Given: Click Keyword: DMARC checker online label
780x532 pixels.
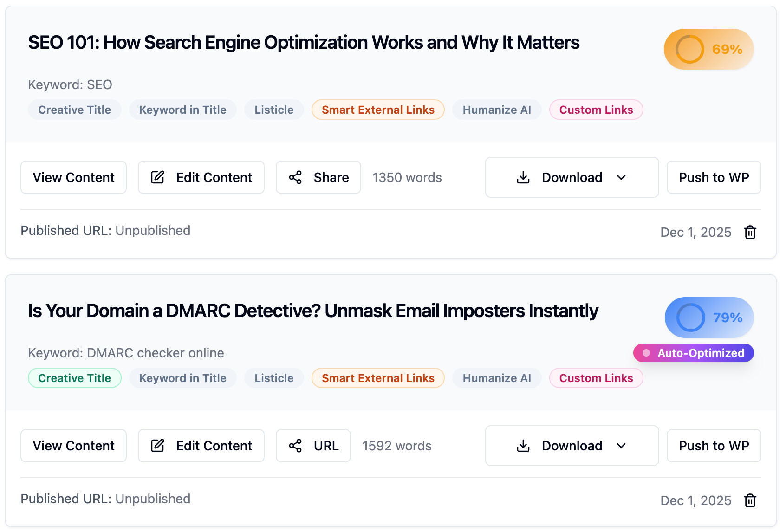Looking at the screenshot, I should pos(126,353).
